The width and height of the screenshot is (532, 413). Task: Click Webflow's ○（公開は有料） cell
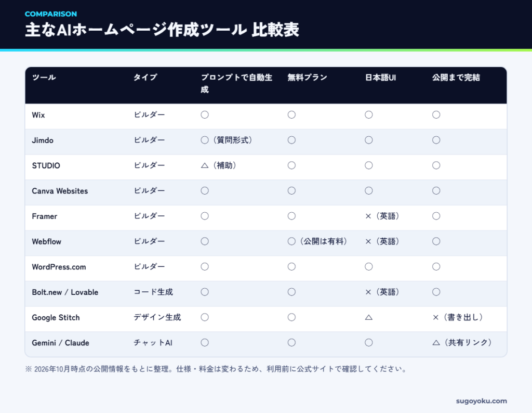point(317,241)
